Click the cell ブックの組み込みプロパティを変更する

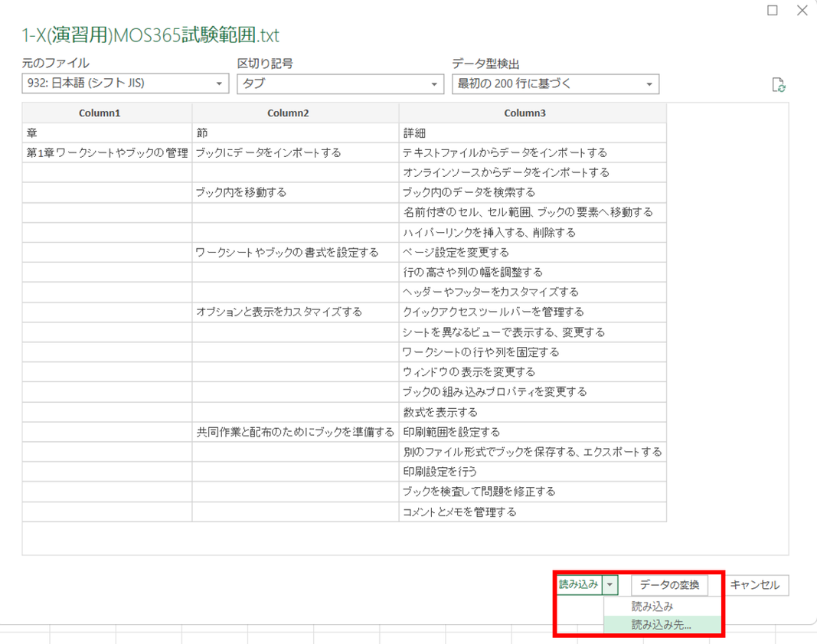click(532, 391)
